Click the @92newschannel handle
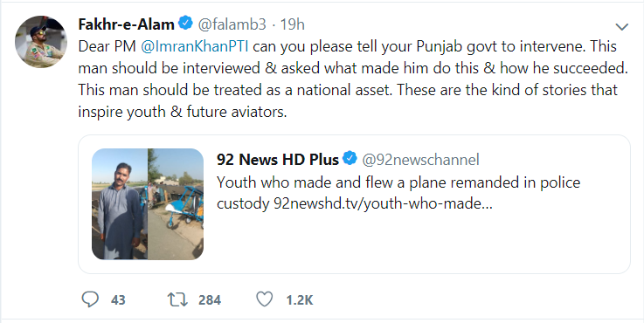This screenshot has height=323, width=644. click(x=420, y=159)
